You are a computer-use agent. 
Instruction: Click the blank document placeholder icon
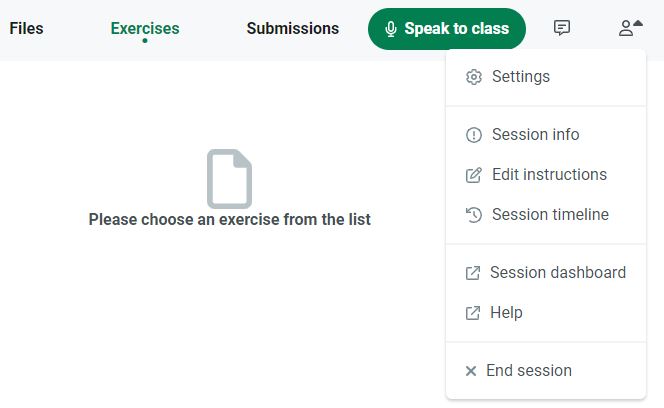pos(229,179)
